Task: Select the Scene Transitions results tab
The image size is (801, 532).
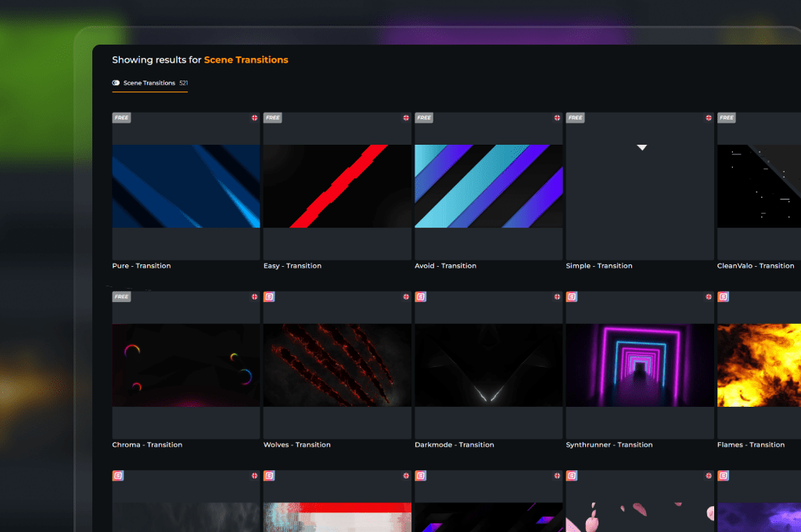Action: pyautogui.click(x=149, y=83)
